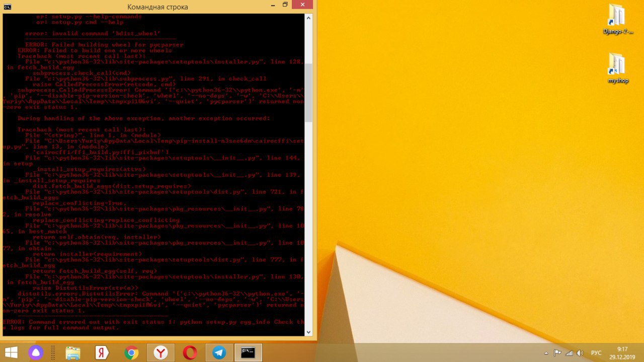This screenshot has width=644, height=362.
Task: Close the Командная строка window
Action: 303,5
